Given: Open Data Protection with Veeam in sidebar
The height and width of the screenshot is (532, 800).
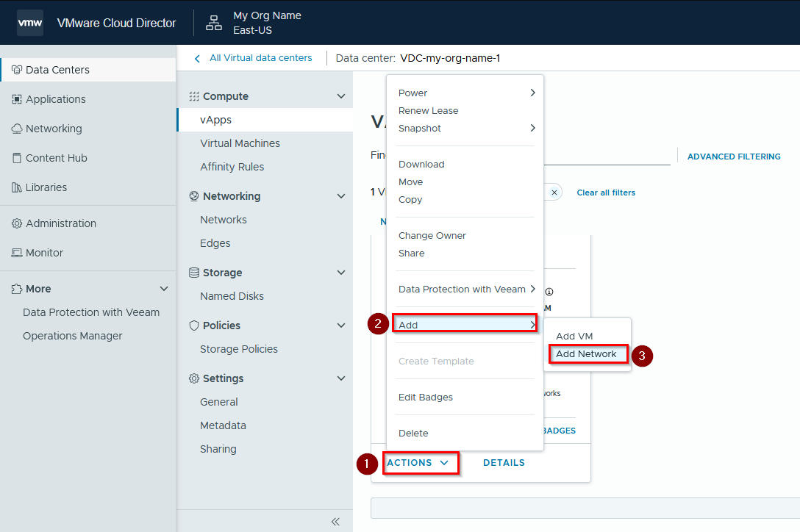Looking at the screenshot, I should pos(91,312).
